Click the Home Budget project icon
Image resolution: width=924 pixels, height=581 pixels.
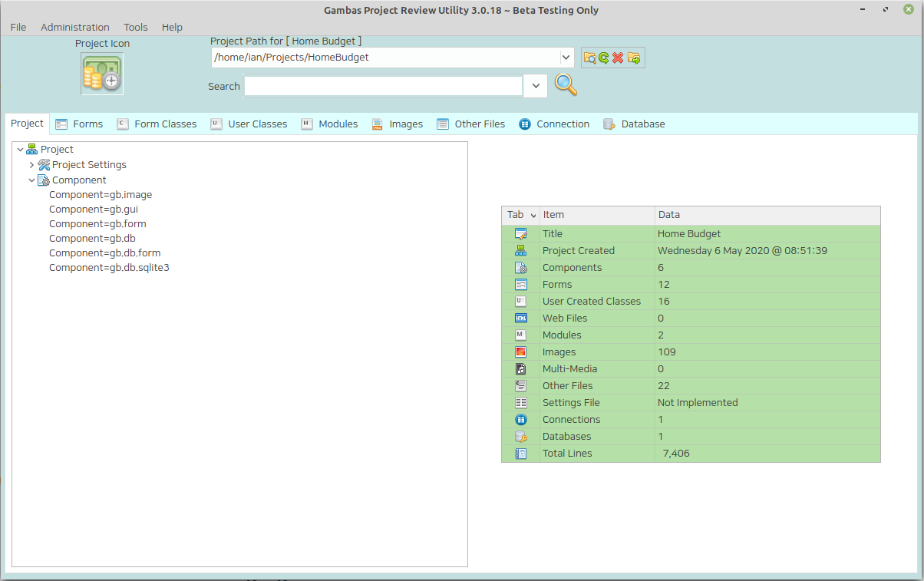(x=102, y=74)
